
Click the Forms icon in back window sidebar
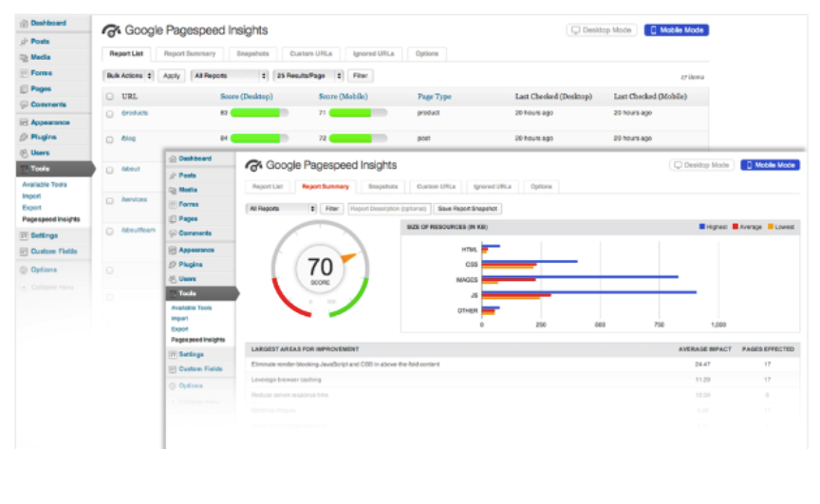click(24, 73)
